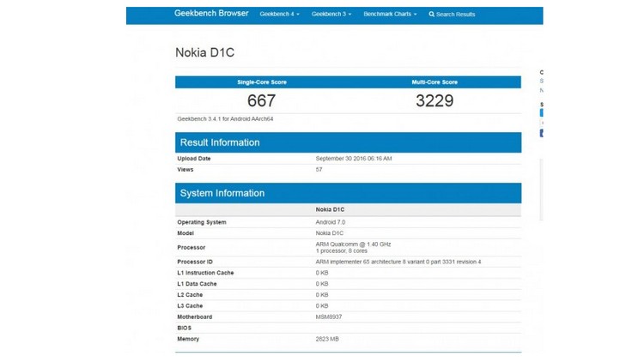This screenshot has width=644, height=362.
Task: Select the MSM8937 motherboard value
Action: [329, 317]
